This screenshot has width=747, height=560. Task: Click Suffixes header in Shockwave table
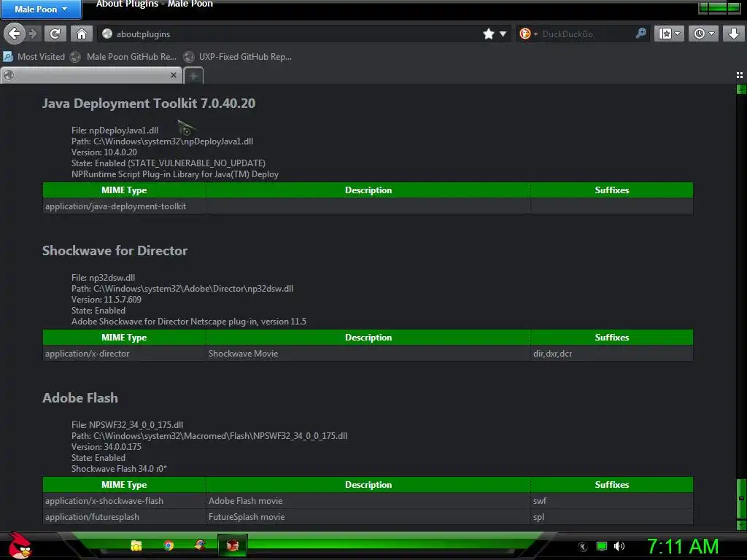pos(612,337)
